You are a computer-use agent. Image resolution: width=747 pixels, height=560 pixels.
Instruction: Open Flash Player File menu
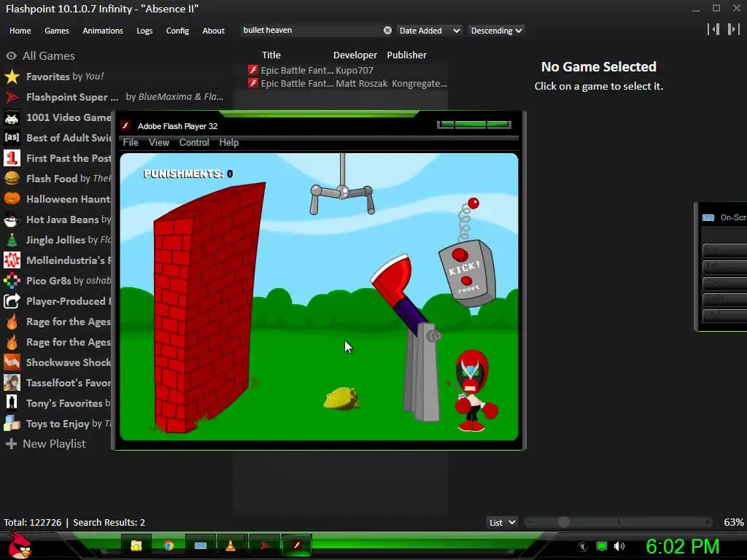coord(131,142)
